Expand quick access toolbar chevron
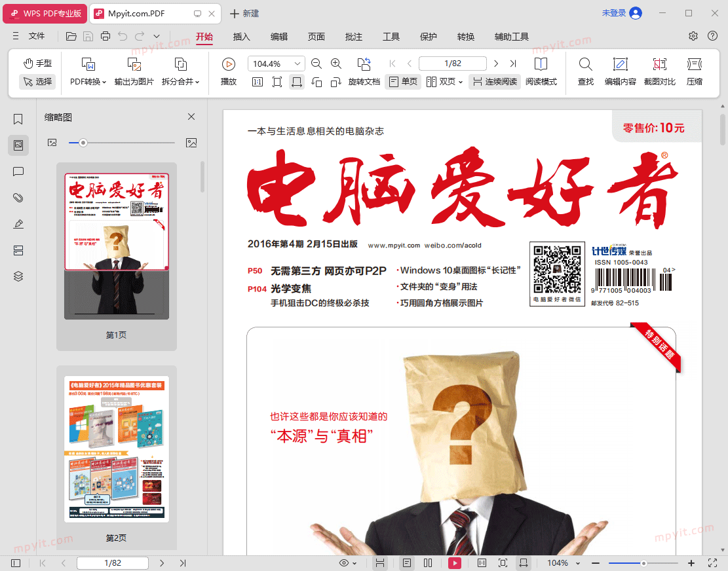728x571 pixels. (157, 36)
